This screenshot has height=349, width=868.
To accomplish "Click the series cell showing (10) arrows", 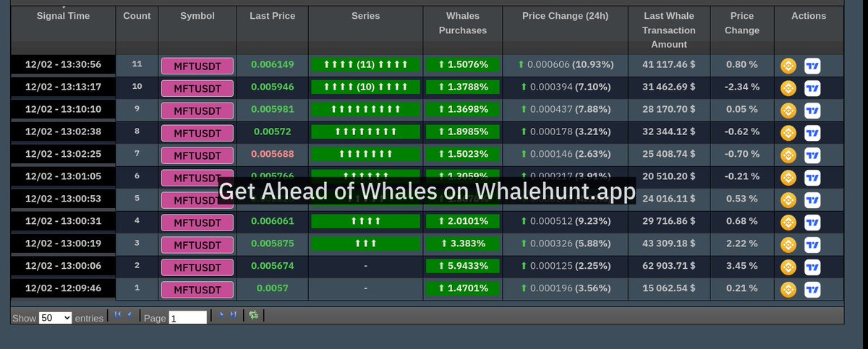I will 366,87.
